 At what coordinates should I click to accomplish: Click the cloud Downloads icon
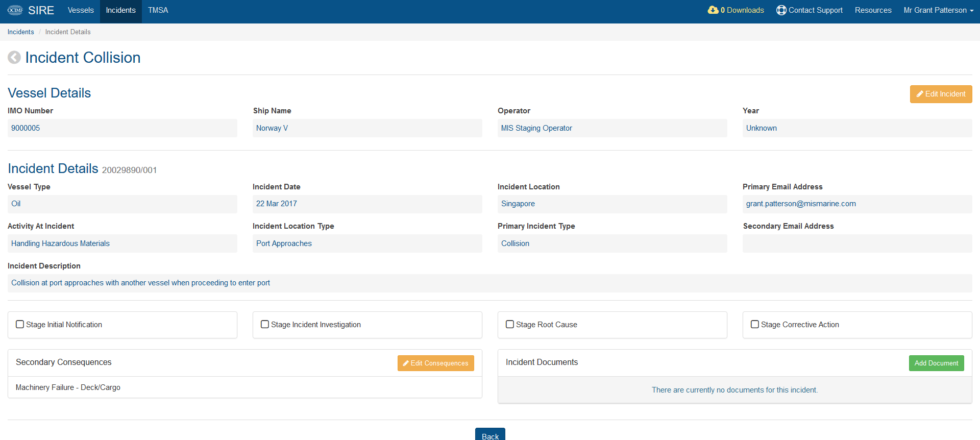point(713,10)
